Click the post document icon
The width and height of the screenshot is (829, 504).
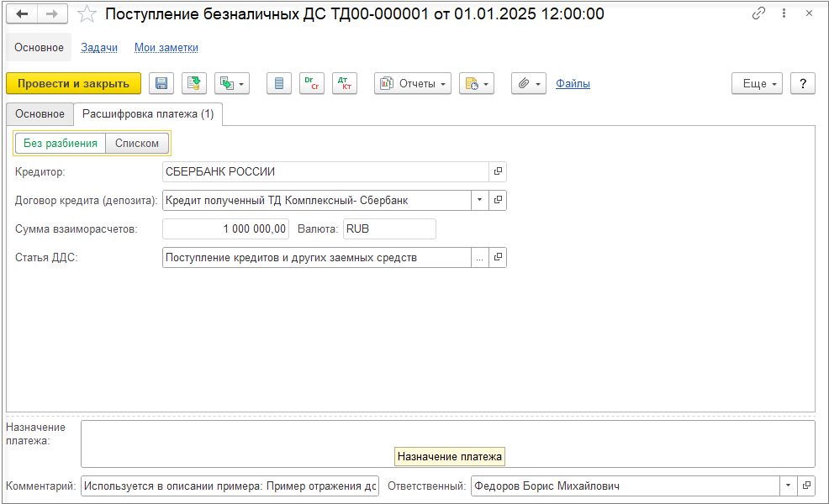click(x=194, y=83)
